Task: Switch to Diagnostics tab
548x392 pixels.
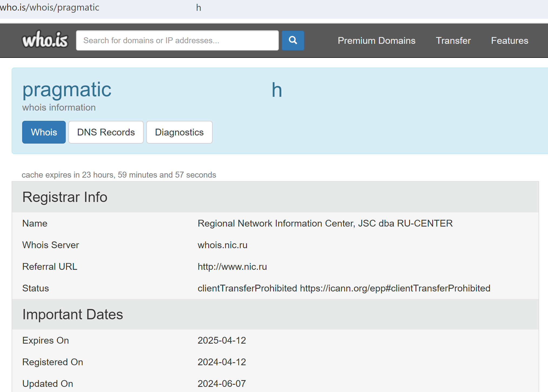Action: click(179, 132)
